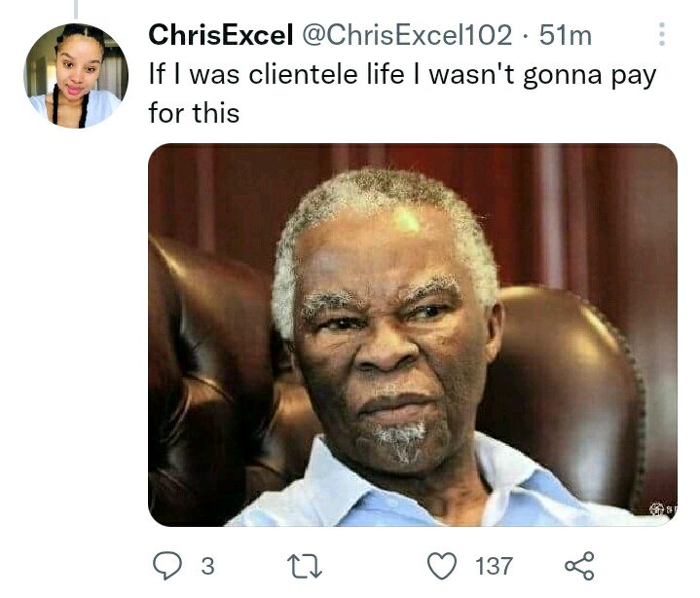Retweet this post using the arrows icon
Image resolution: width=700 pixels, height=598 pixels.
pyautogui.click(x=305, y=566)
